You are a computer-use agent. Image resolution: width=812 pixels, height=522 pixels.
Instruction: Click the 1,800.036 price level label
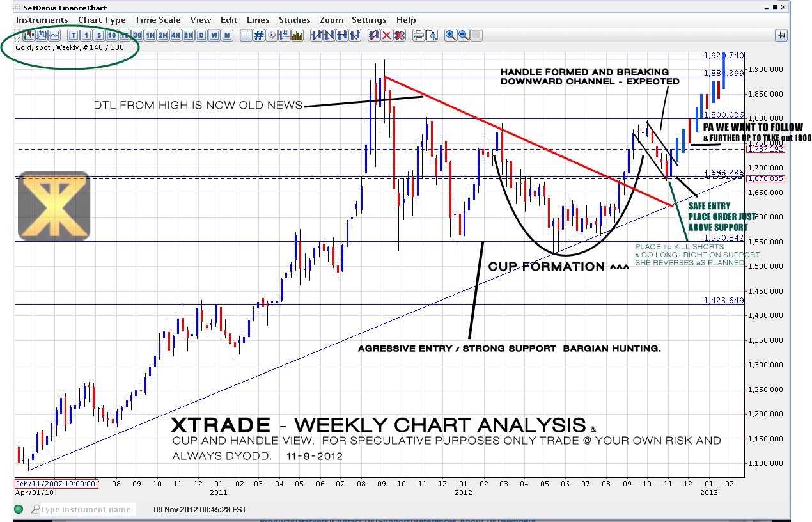click(724, 115)
